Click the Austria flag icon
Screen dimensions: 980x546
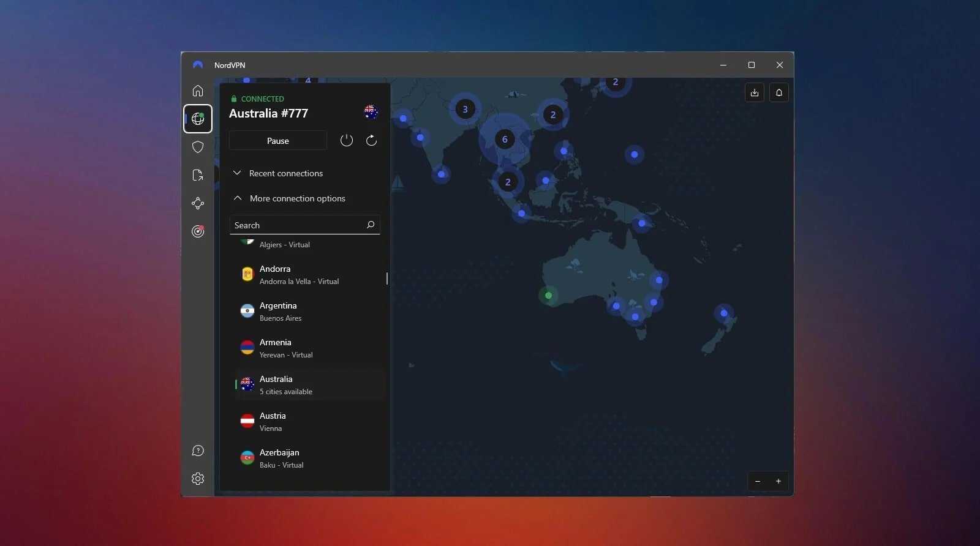pyautogui.click(x=247, y=421)
